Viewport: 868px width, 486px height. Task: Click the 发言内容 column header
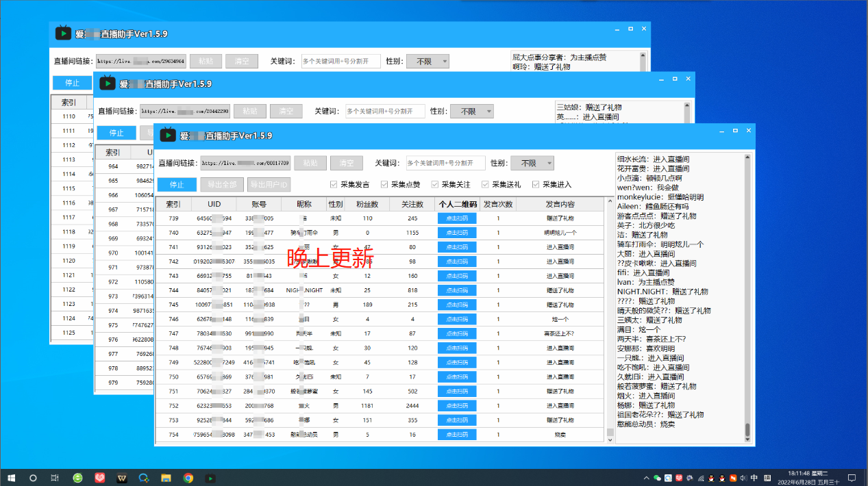click(560, 204)
